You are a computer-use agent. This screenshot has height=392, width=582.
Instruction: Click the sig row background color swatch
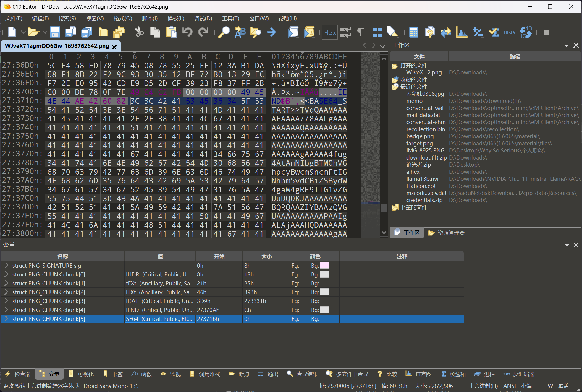click(324, 266)
